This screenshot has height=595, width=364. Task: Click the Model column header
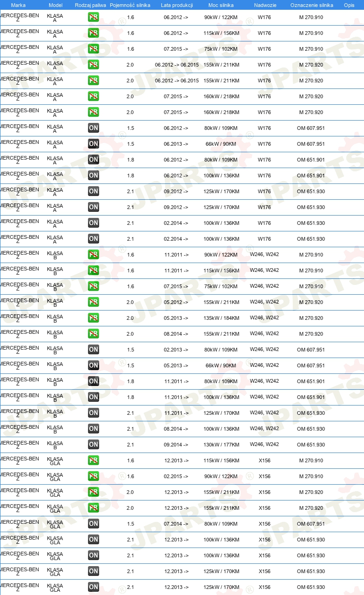pos(56,5)
